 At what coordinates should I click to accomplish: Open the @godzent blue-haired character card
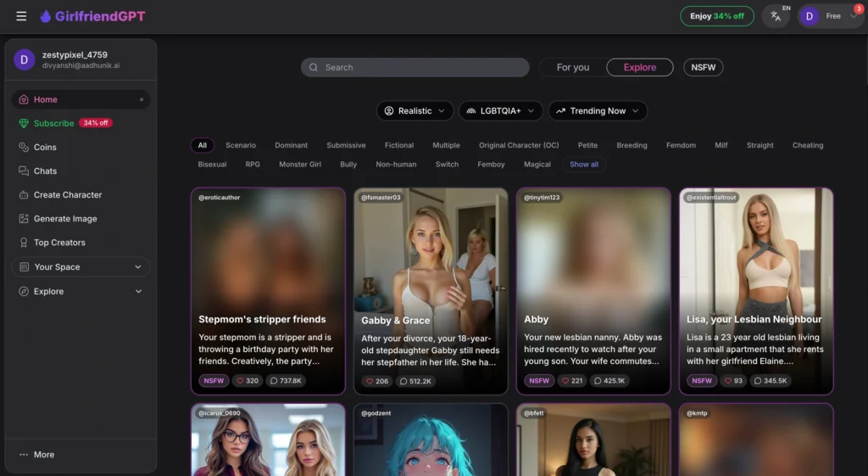click(x=431, y=440)
